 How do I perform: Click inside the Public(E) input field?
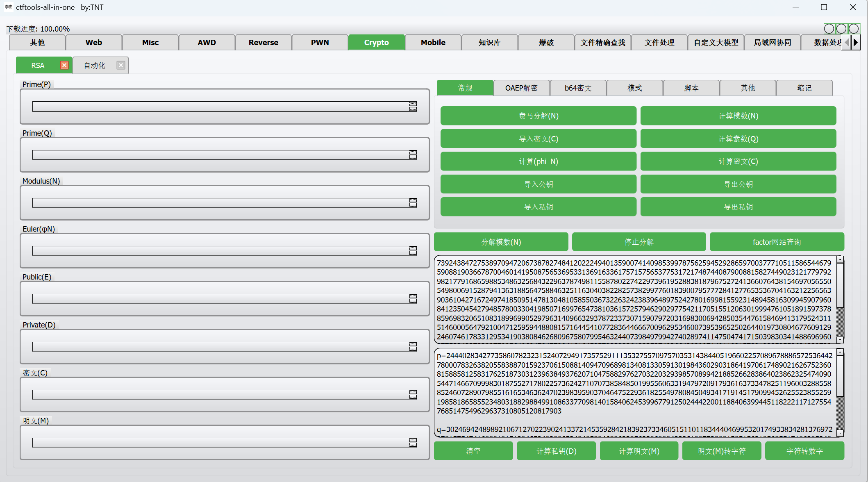221,298
